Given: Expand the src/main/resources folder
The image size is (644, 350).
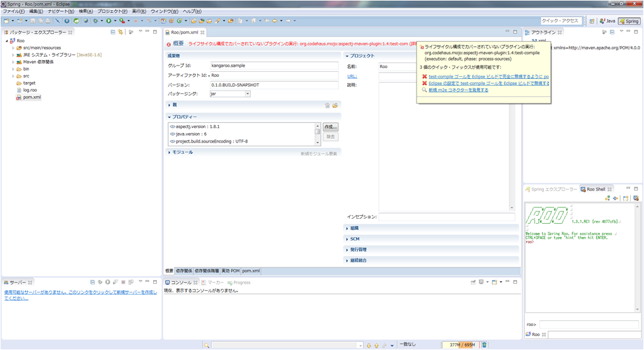Looking at the screenshot, I should [x=13, y=48].
